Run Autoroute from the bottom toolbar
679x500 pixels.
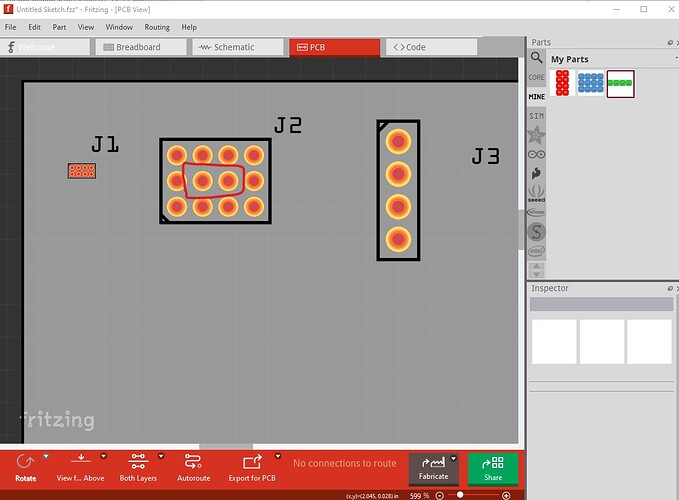pyautogui.click(x=193, y=461)
